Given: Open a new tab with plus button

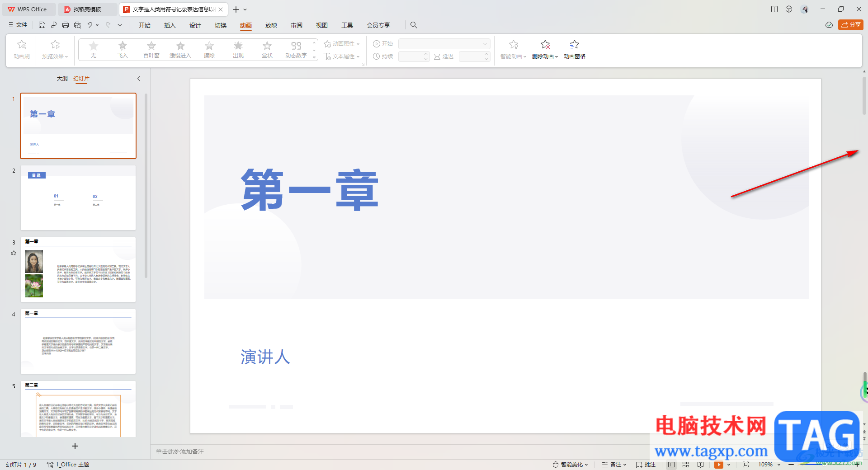Looking at the screenshot, I should (x=236, y=9).
